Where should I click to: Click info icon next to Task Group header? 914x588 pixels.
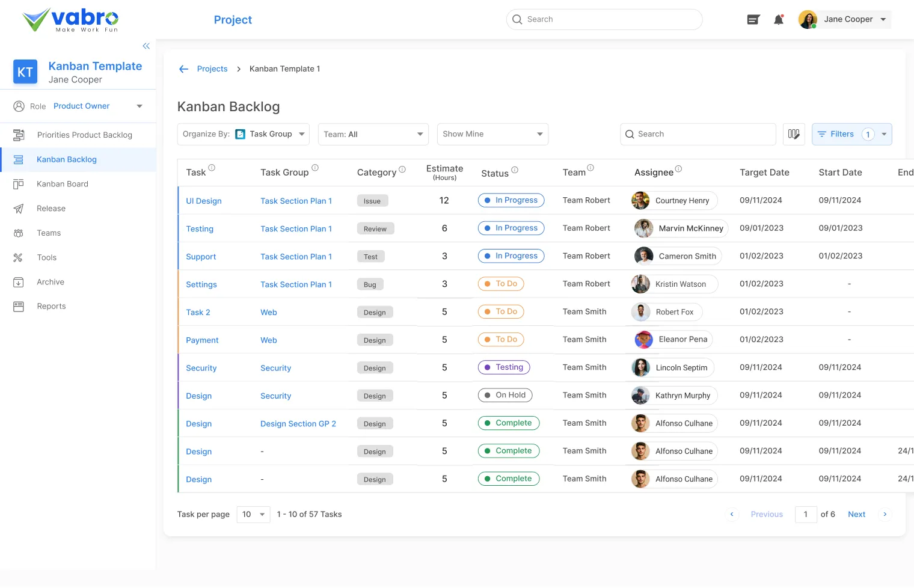tap(315, 168)
